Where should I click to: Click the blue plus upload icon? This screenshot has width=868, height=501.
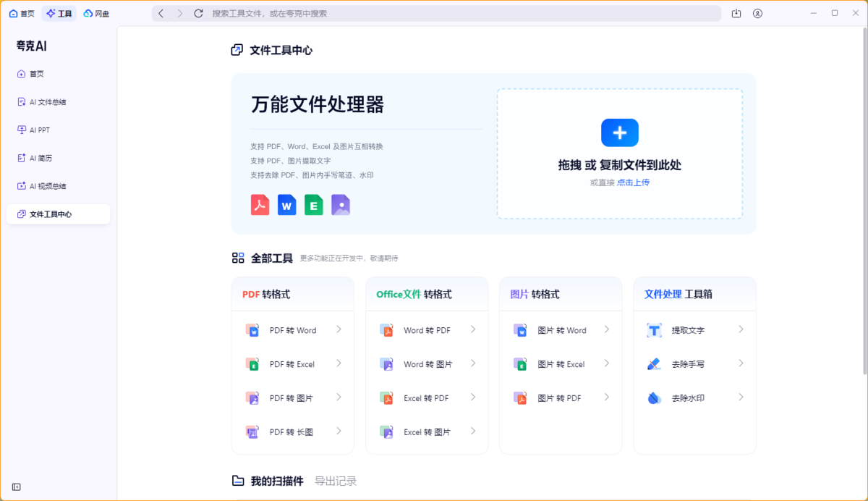tap(619, 132)
